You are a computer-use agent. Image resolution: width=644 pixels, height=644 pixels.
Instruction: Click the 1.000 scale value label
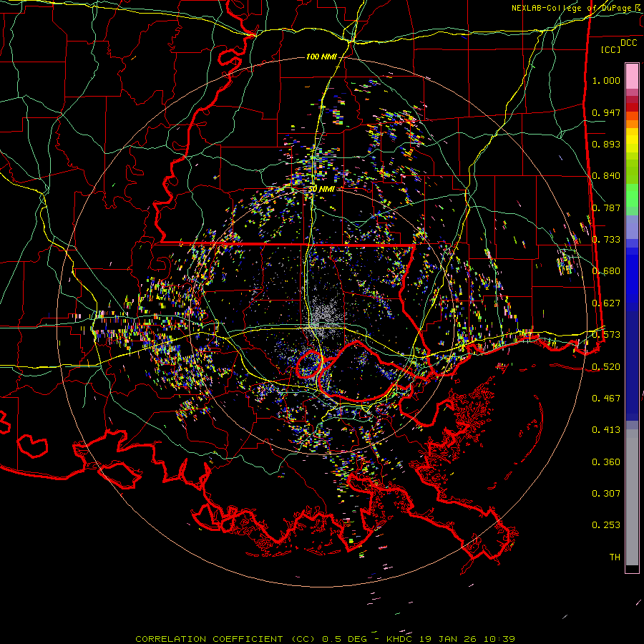(606, 81)
